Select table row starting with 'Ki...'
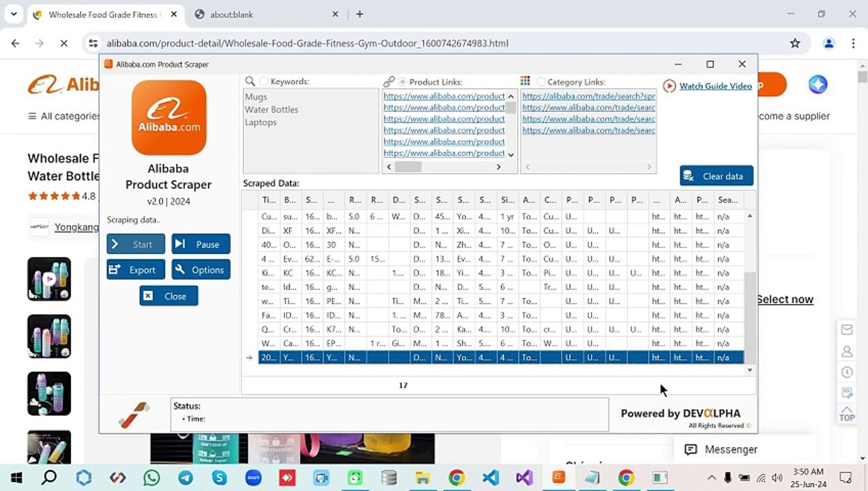This screenshot has width=868, height=491. [501, 273]
